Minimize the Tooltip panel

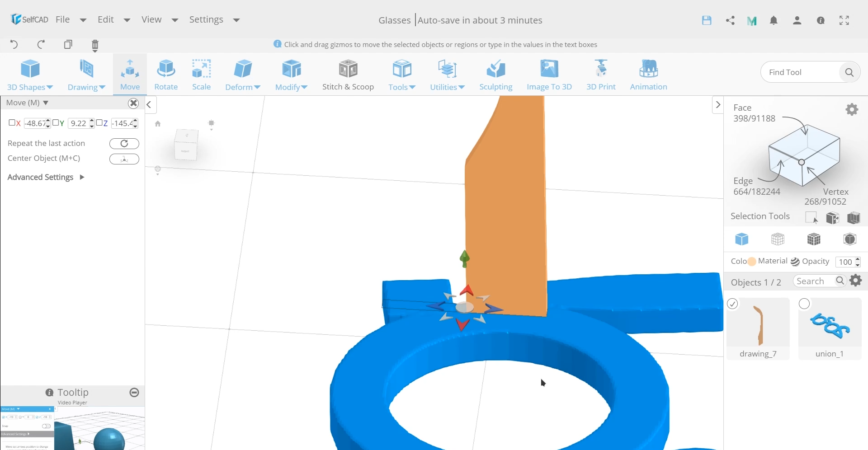click(134, 393)
